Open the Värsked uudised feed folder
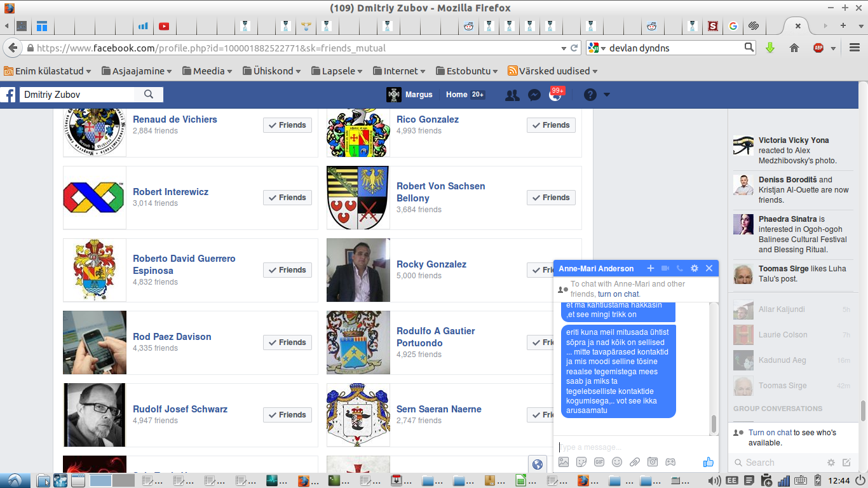The height and width of the screenshot is (488, 868). pyautogui.click(x=553, y=71)
